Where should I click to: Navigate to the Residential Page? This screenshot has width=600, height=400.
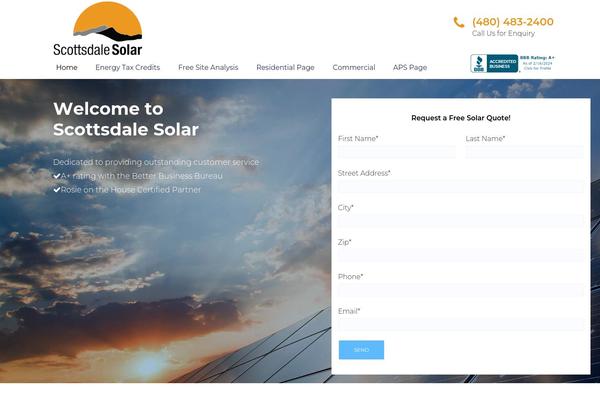tap(285, 67)
